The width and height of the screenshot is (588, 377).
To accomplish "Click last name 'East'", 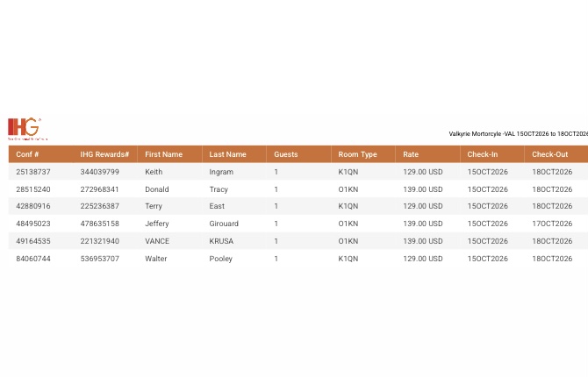I will click(217, 206).
